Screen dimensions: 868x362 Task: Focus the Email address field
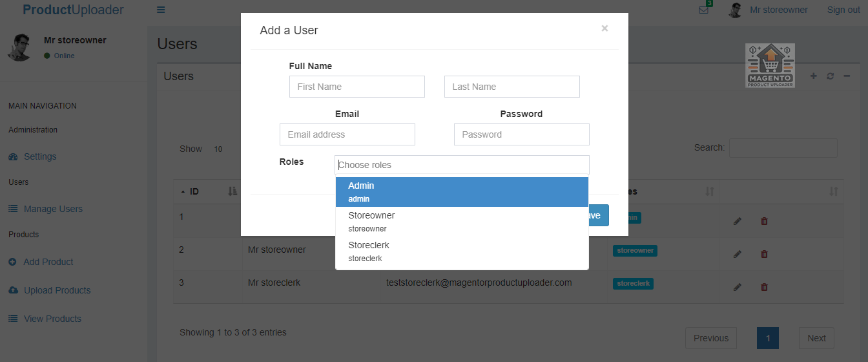[x=347, y=134]
